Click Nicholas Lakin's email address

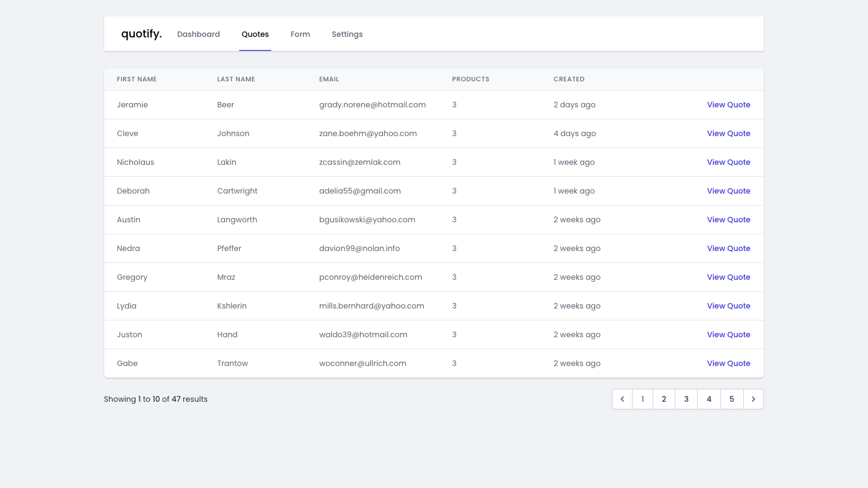(x=360, y=162)
